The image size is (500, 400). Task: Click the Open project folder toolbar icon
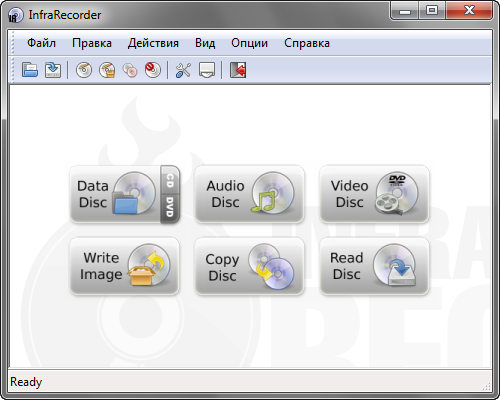(30, 70)
